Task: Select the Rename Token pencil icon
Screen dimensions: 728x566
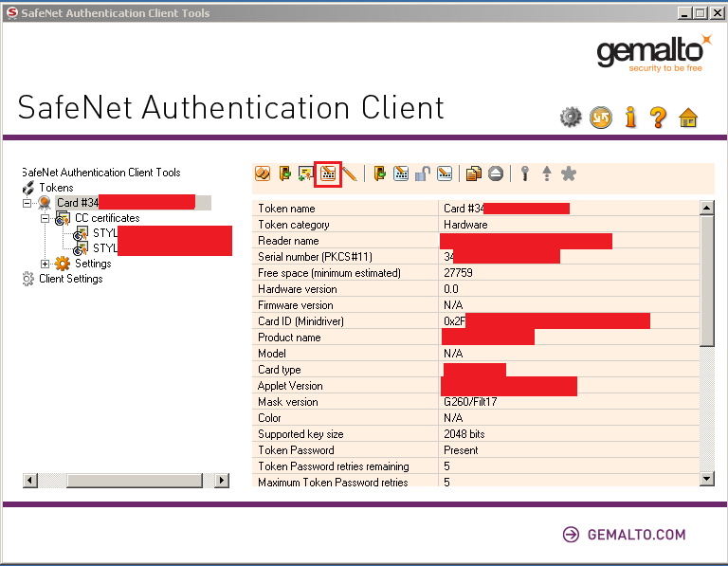Action: pos(350,173)
